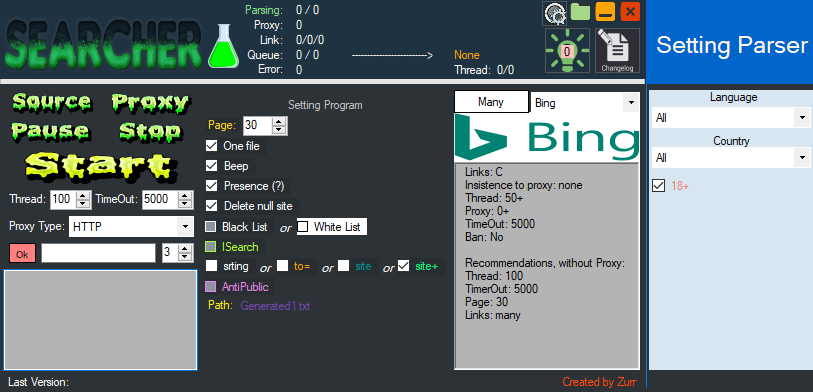The height and width of the screenshot is (392, 813).
Task: Click the Bing logo image
Action: (x=547, y=137)
